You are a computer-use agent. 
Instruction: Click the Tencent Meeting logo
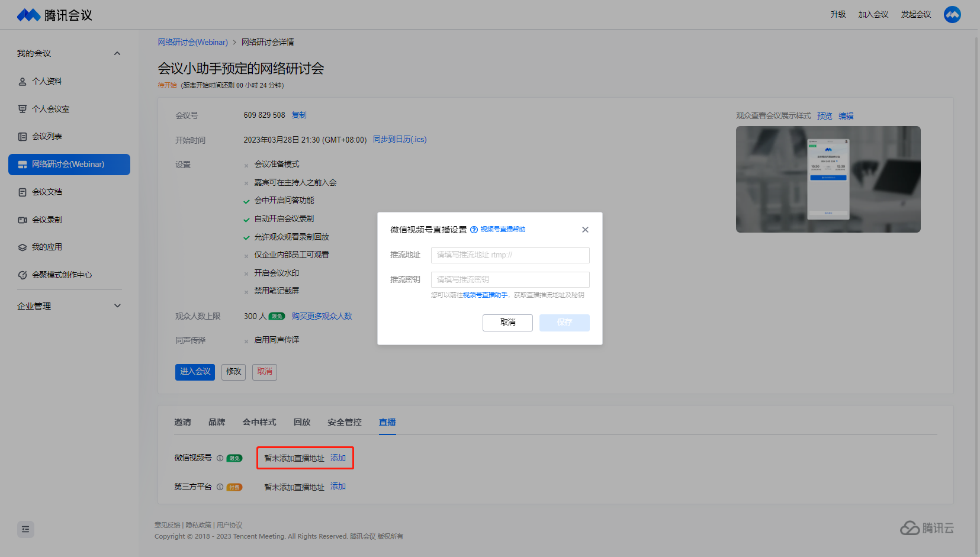pyautogui.click(x=54, y=15)
